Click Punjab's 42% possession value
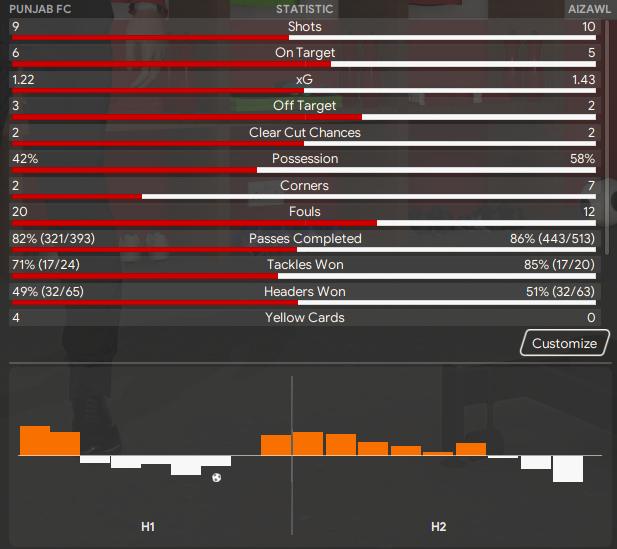 [25, 159]
